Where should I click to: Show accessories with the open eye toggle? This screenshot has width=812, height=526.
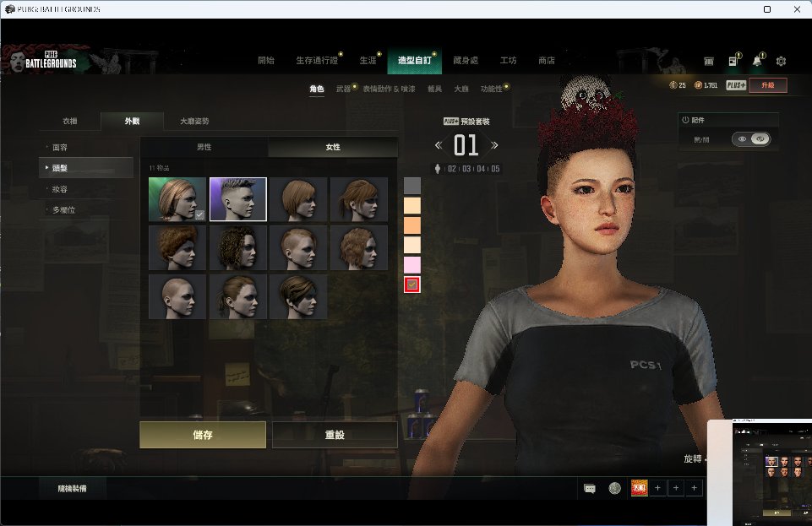(742, 139)
